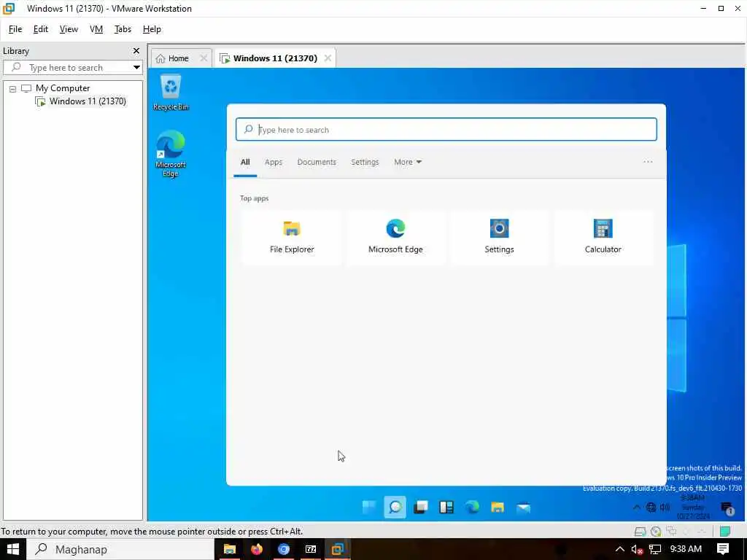747x560 pixels.
Task: Click host search box Maghanap
Action: (120, 549)
